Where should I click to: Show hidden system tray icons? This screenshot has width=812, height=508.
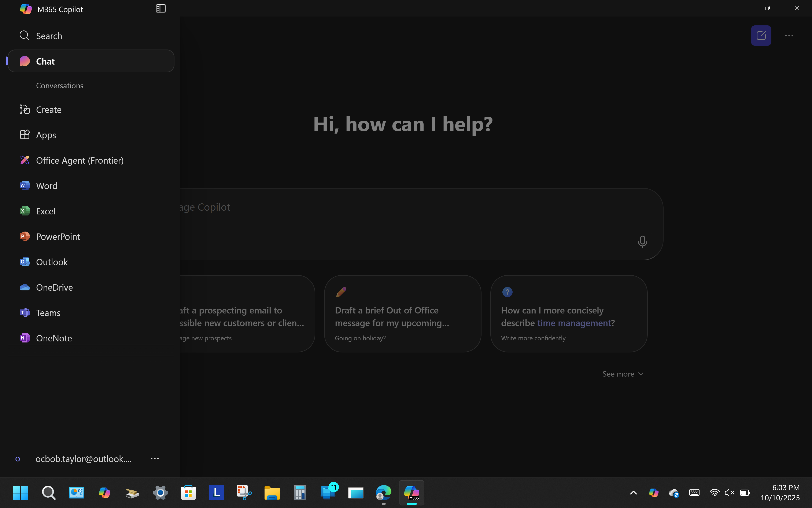633,493
